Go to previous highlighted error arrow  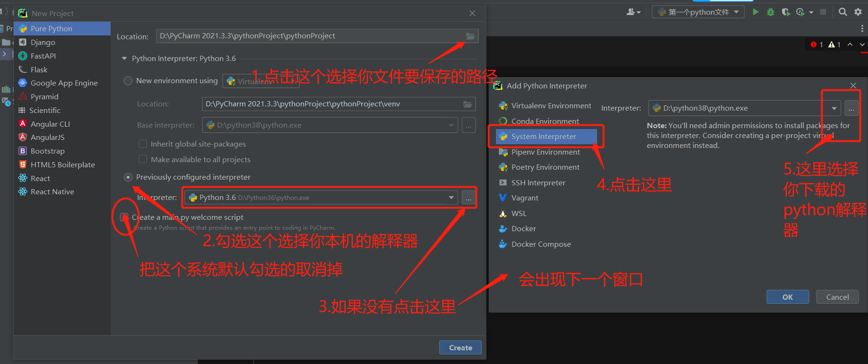coord(850,44)
